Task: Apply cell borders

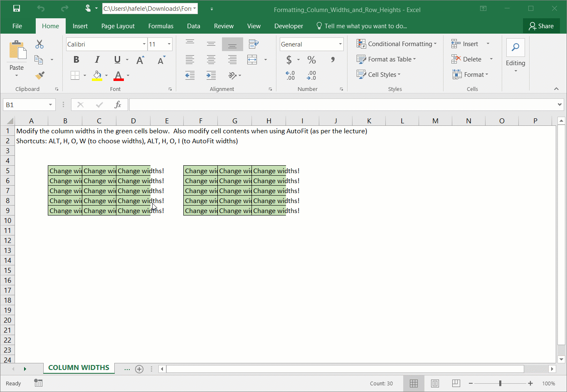Action: point(75,75)
